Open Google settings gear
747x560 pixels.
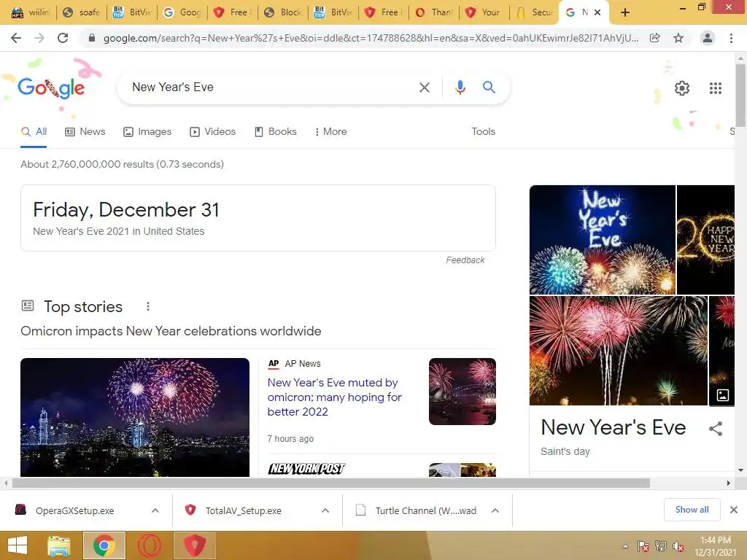(x=682, y=88)
